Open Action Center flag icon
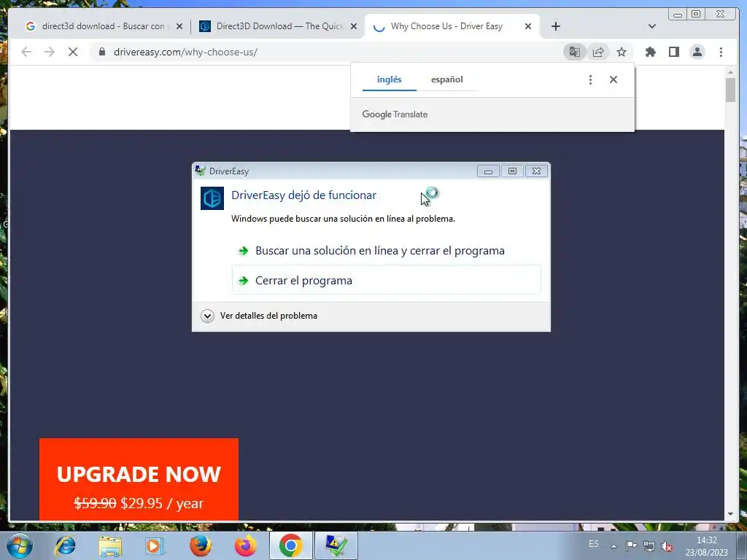This screenshot has width=747, height=560. (x=631, y=546)
